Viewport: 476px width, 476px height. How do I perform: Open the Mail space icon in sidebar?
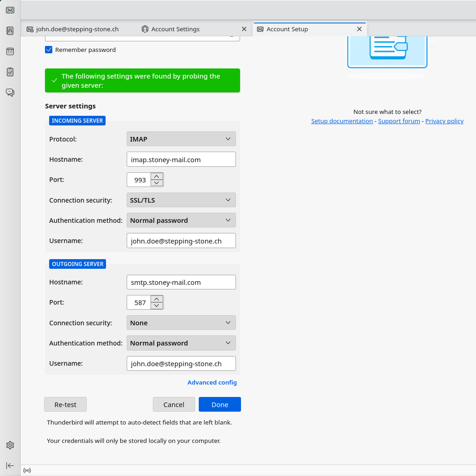pyautogui.click(x=10, y=10)
